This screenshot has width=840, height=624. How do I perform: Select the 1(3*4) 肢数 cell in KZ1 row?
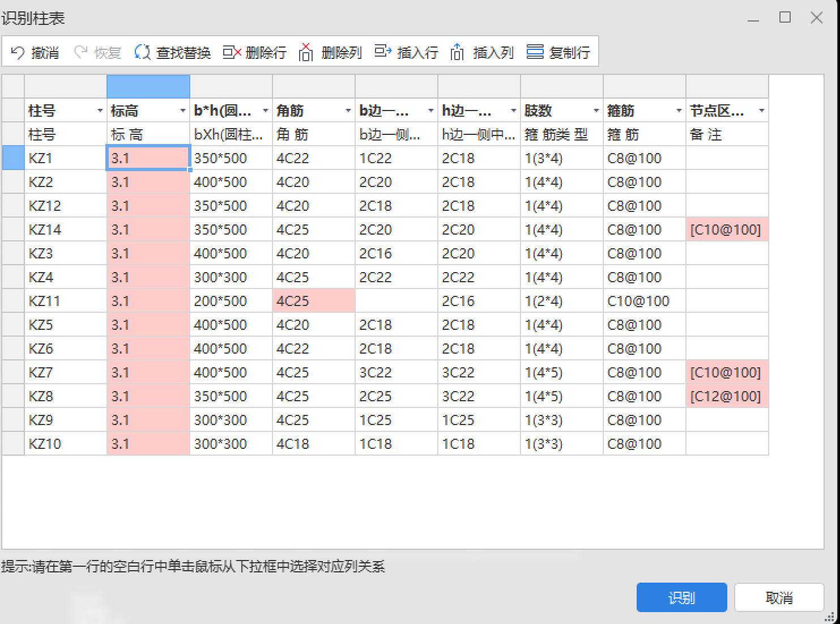point(562,158)
